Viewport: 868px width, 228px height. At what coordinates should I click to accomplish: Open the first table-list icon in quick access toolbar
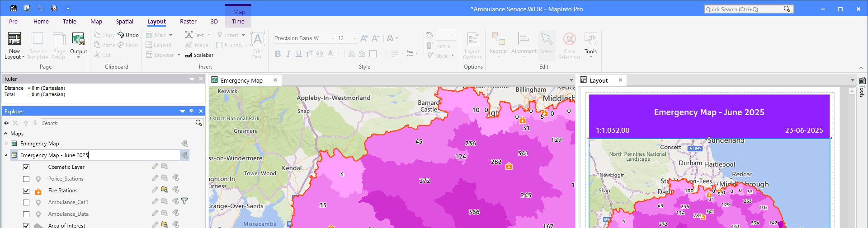tap(14, 8)
